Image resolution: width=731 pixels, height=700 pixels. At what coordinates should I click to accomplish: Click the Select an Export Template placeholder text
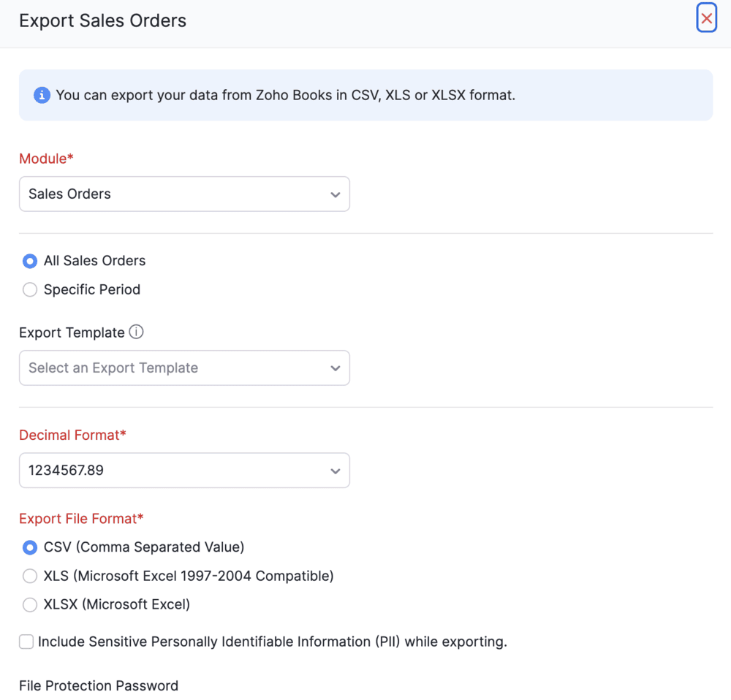tap(112, 368)
